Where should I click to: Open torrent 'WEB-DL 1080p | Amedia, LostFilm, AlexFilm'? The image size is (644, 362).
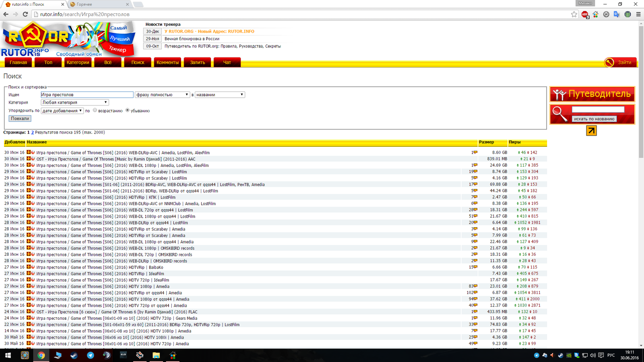click(122, 165)
